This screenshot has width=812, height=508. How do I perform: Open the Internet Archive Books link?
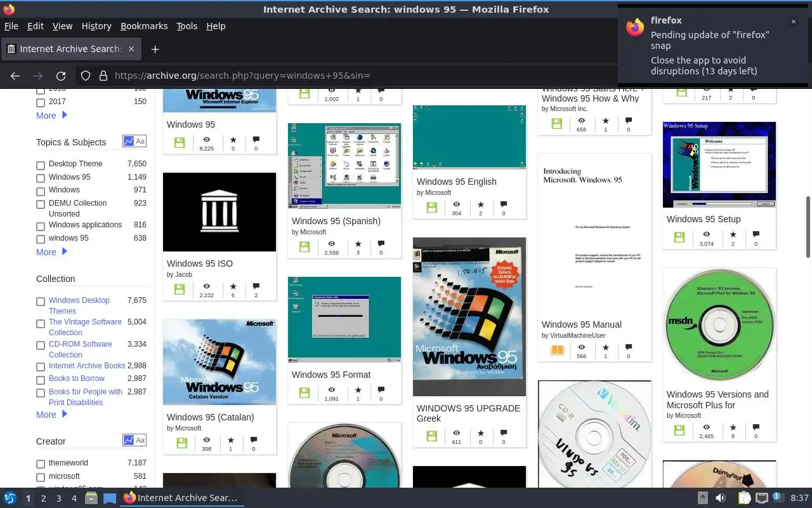[x=87, y=366]
